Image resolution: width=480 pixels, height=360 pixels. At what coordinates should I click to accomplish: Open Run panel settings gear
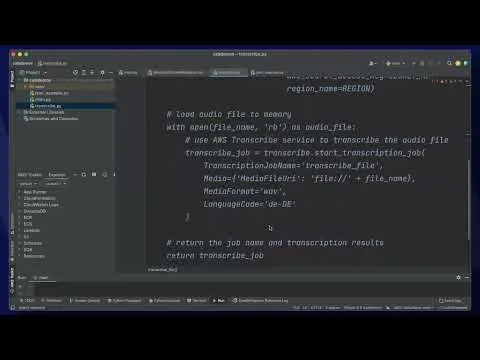[459, 277]
